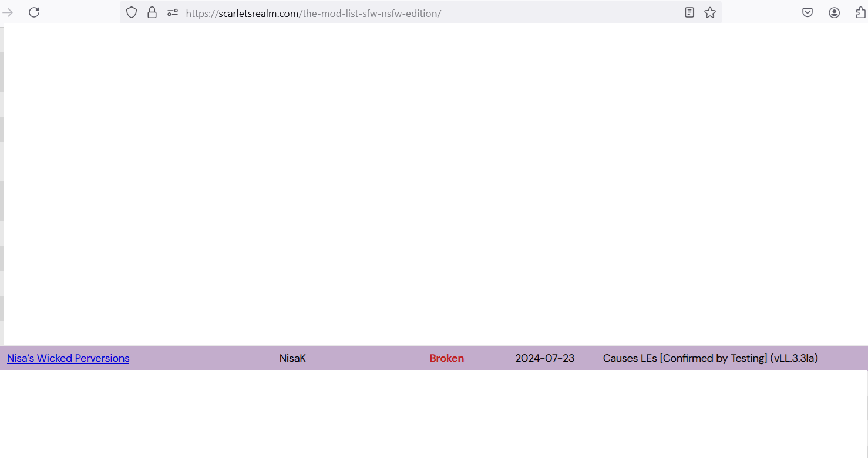868x458 pixels.
Task: Open the tracking protection shield
Action: (x=132, y=12)
